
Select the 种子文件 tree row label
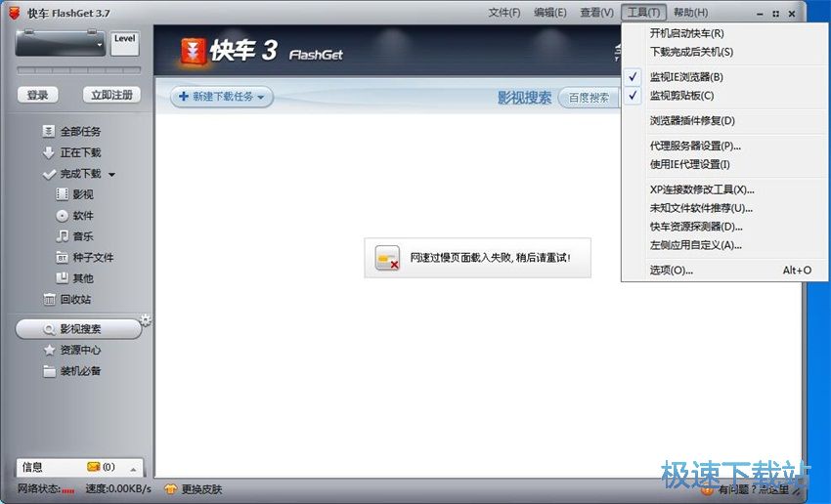93,257
